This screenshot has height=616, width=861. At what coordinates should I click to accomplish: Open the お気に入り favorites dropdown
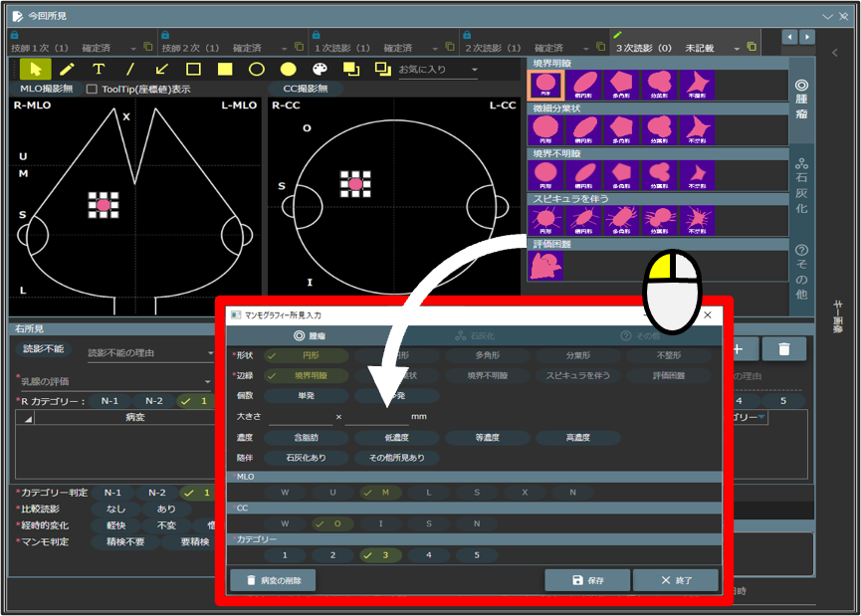pyautogui.click(x=438, y=70)
